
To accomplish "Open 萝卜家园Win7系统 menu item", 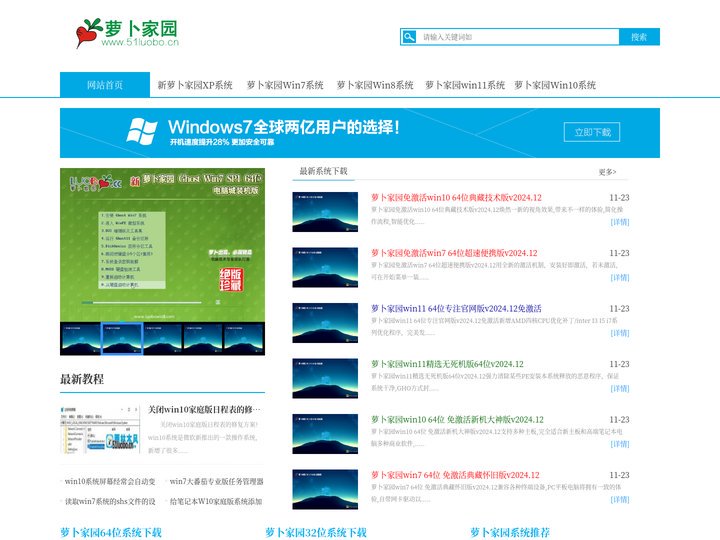I will click(x=285, y=85).
